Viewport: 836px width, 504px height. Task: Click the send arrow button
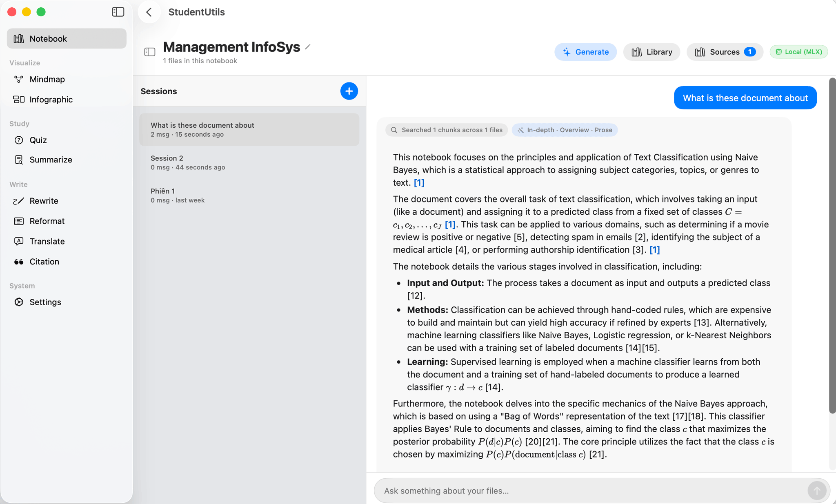817,491
